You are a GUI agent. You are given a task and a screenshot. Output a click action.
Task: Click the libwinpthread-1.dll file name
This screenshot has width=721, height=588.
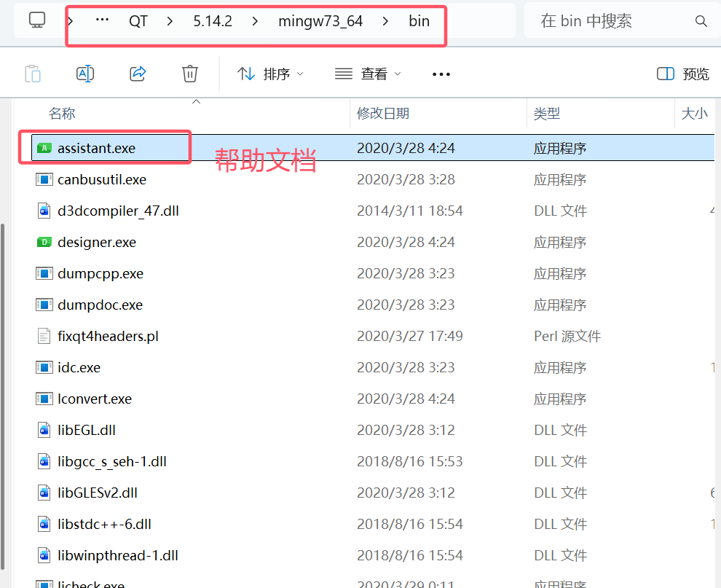point(118,555)
